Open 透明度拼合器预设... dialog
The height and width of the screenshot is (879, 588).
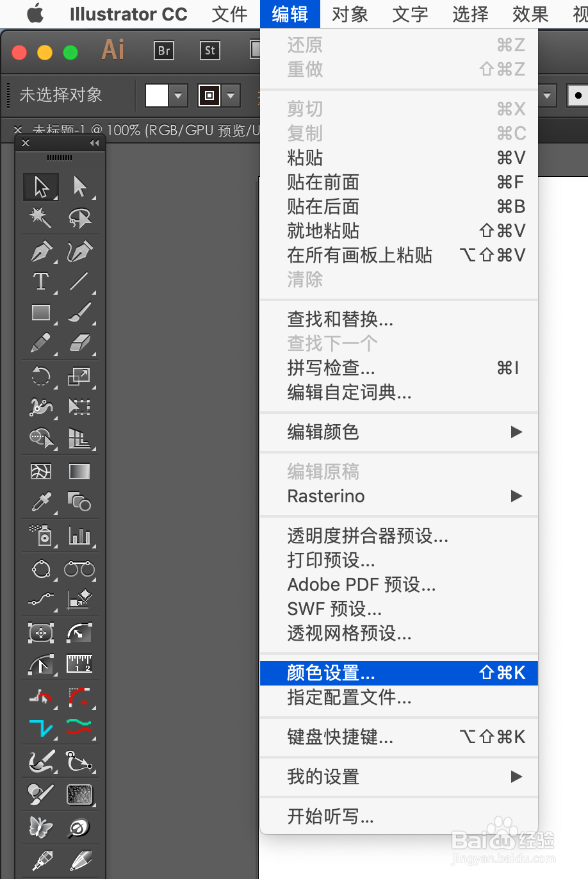click(399, 536)
